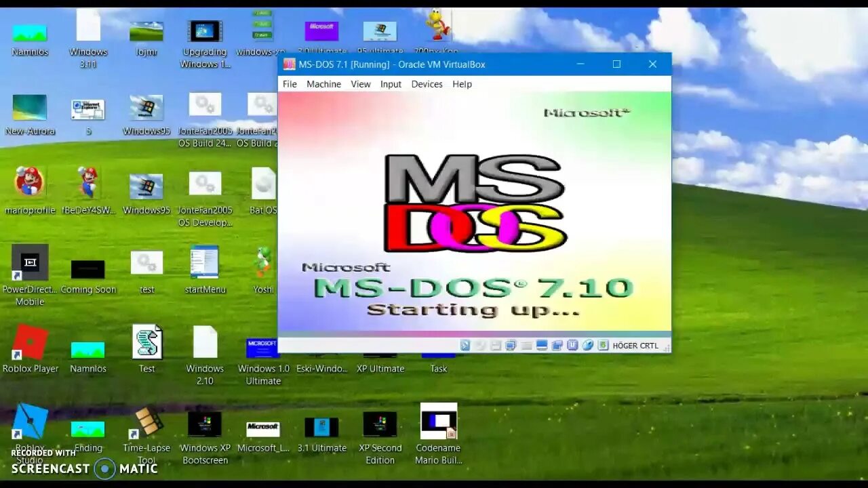Click the hard disk activity status icon
The width and height of the screenshot is (868, 488).
465,346
